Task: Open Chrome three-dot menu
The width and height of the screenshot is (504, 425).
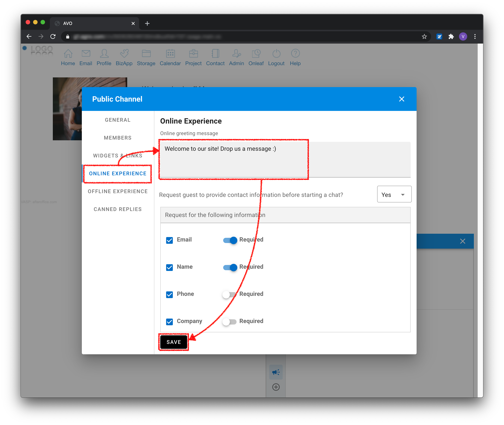Action: (x=475, y=37)
